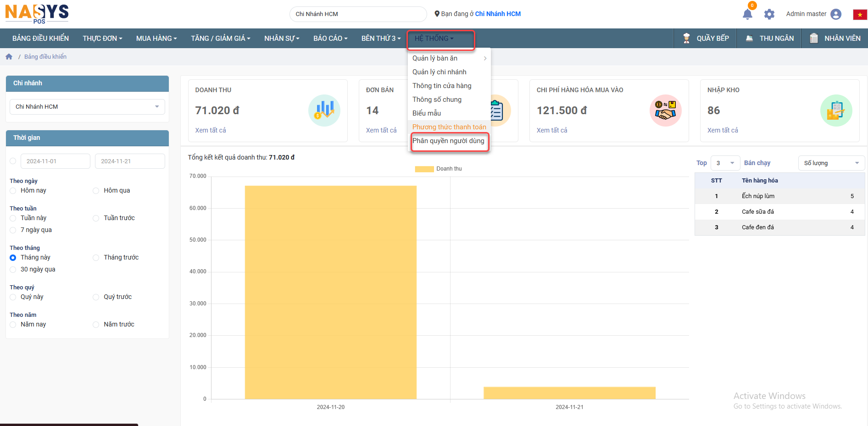This screenshot has width=868, height=426.
Task: Expand Quản lý bàn ăn submenu
Action: pos(449,58)
